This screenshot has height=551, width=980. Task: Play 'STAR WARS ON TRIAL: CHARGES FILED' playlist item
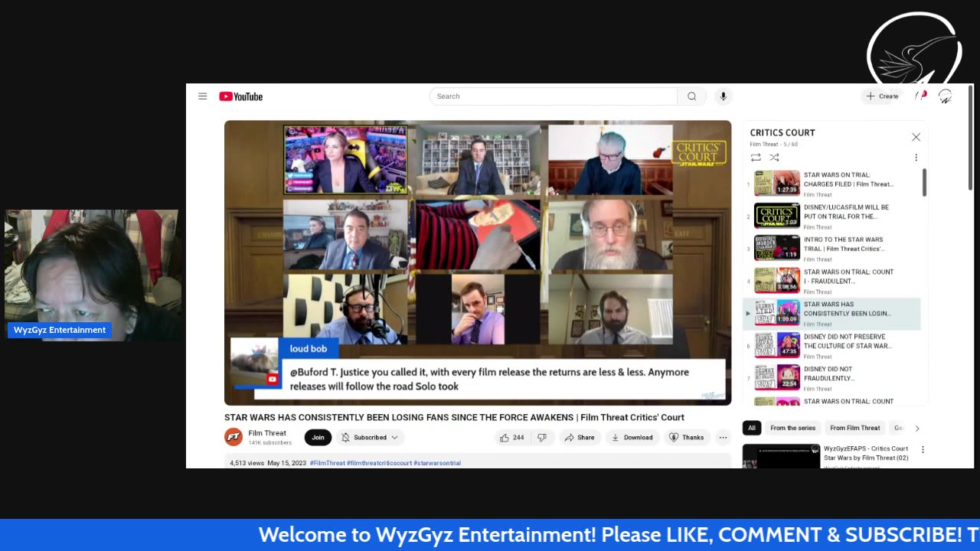point(832,184)
